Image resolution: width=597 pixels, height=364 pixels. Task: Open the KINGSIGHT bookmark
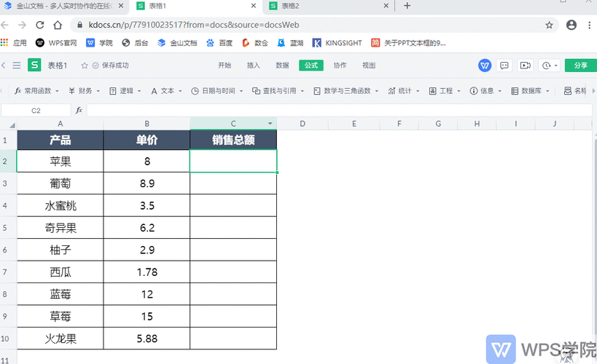pyautogui.click(x=337, y=43)
